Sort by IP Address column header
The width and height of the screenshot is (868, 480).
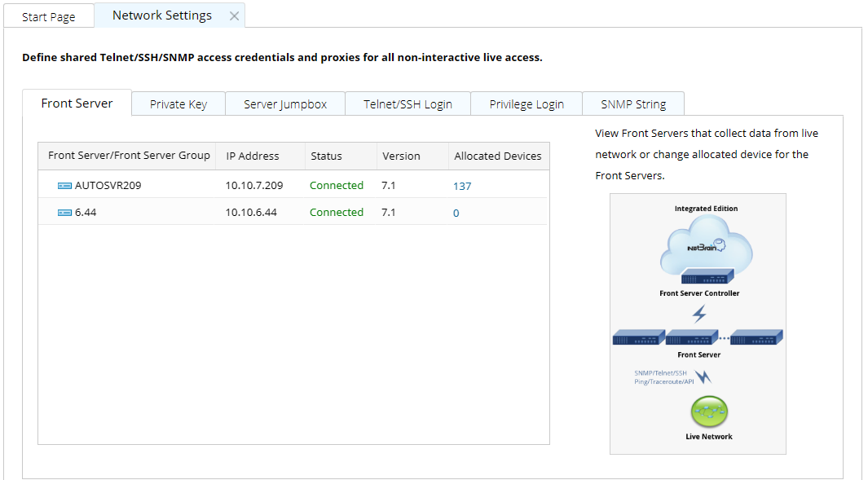pyautogui.click(x=253, y=156)
